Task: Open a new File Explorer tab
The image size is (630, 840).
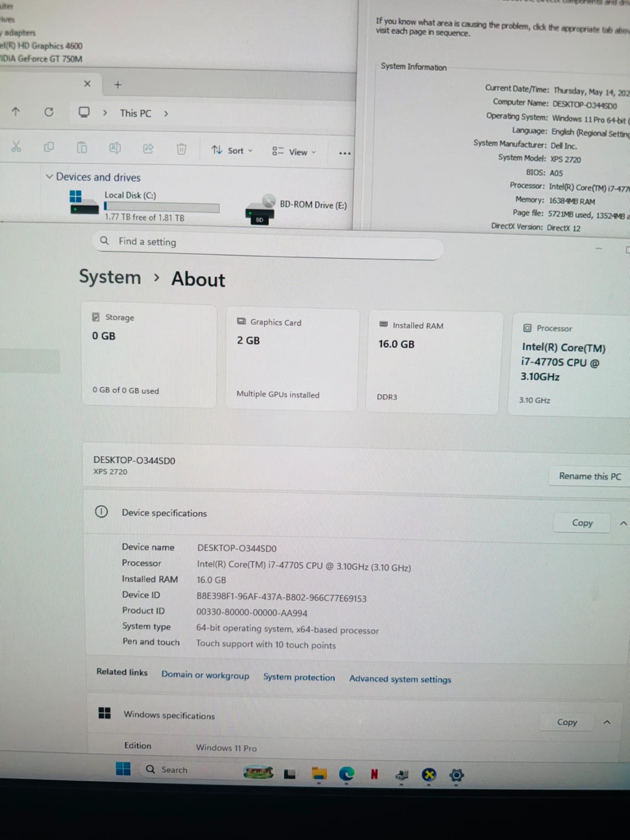Action: [x=118, y=85]
